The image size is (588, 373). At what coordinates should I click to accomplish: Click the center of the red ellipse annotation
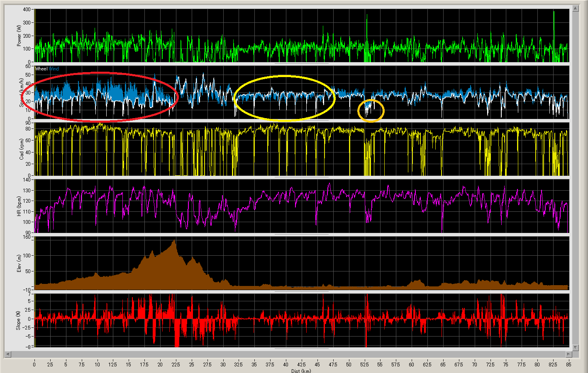[x=100, y=97]
